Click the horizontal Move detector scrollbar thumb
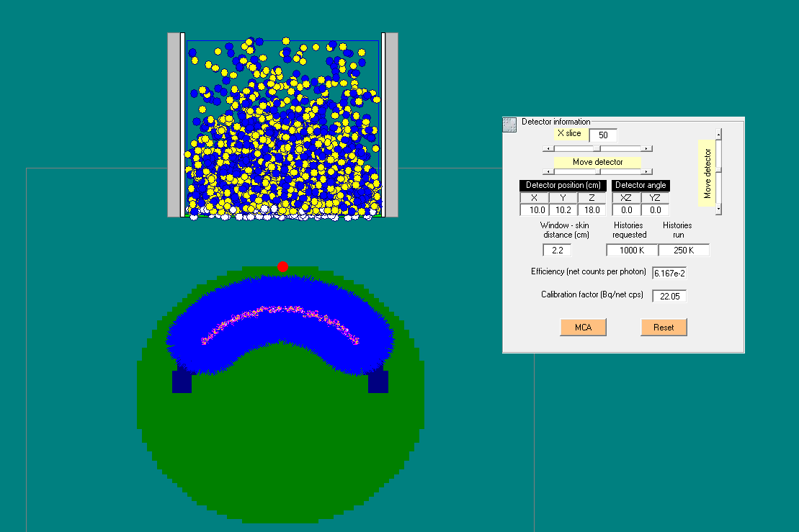This screenshot has width=799, height=532. coord(597,171)
